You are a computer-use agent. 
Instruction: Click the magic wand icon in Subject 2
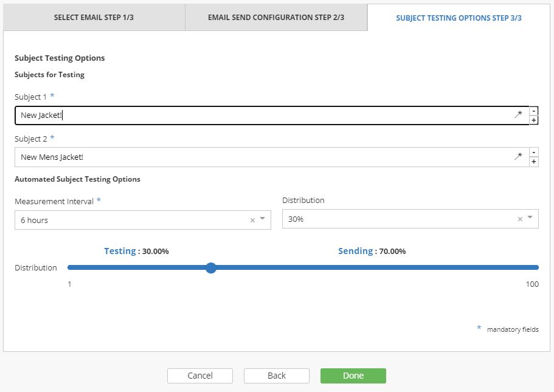(518, 156)
